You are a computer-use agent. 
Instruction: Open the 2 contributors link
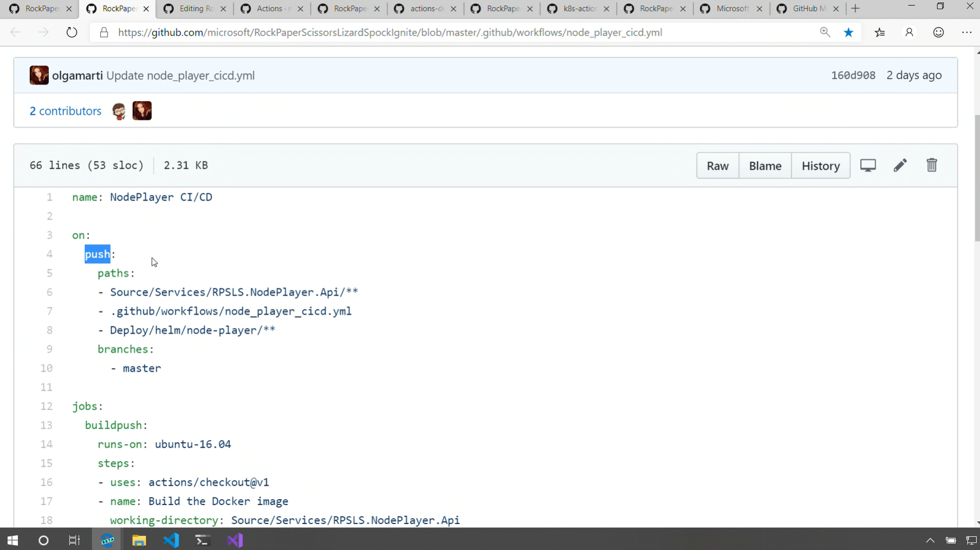[66, 111]
